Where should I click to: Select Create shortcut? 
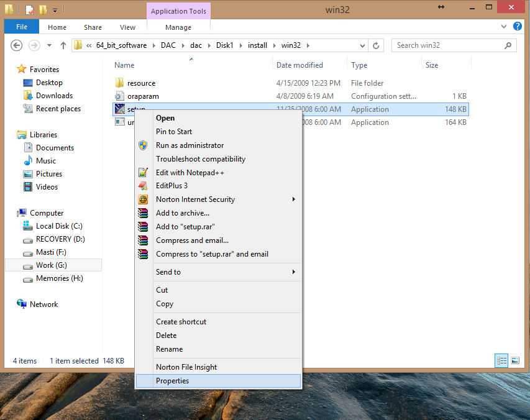coord(218,322)
